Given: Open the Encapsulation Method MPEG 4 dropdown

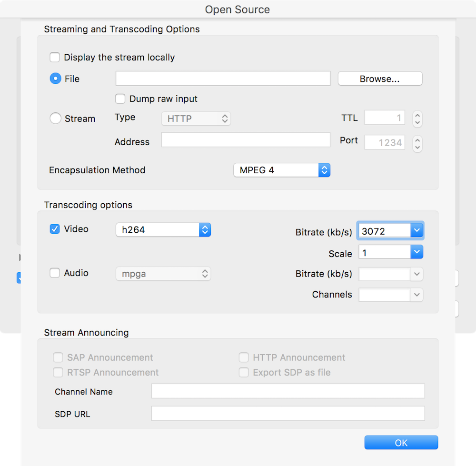Looking at the screenshot, I should (x=282, y=170).
